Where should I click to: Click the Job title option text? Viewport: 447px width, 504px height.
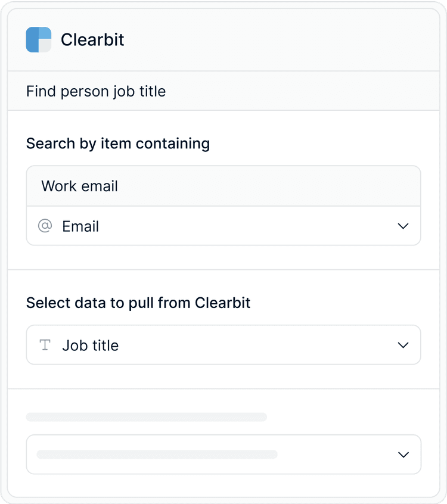91,346
